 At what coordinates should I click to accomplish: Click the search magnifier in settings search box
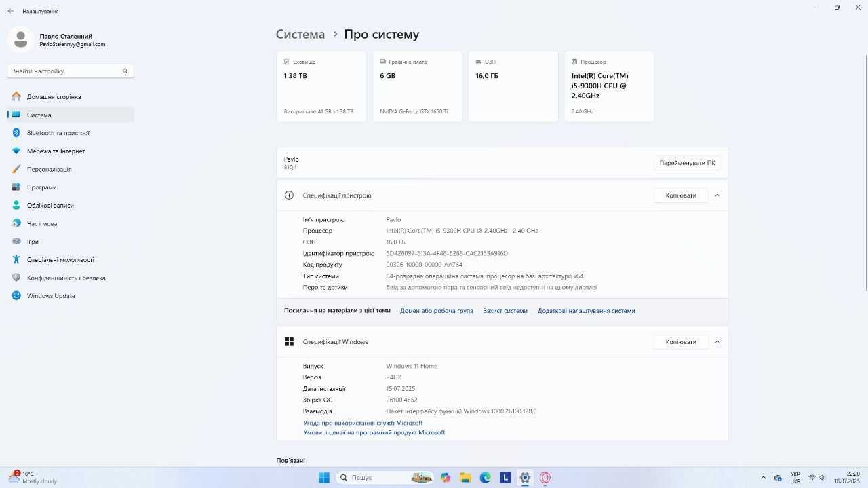(x=125, y=71)
